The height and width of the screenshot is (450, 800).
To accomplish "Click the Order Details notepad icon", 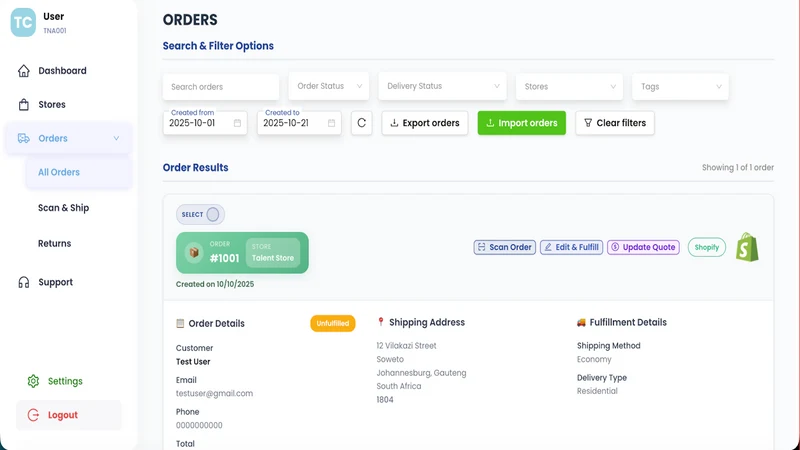I will click(x=180, y=323).
